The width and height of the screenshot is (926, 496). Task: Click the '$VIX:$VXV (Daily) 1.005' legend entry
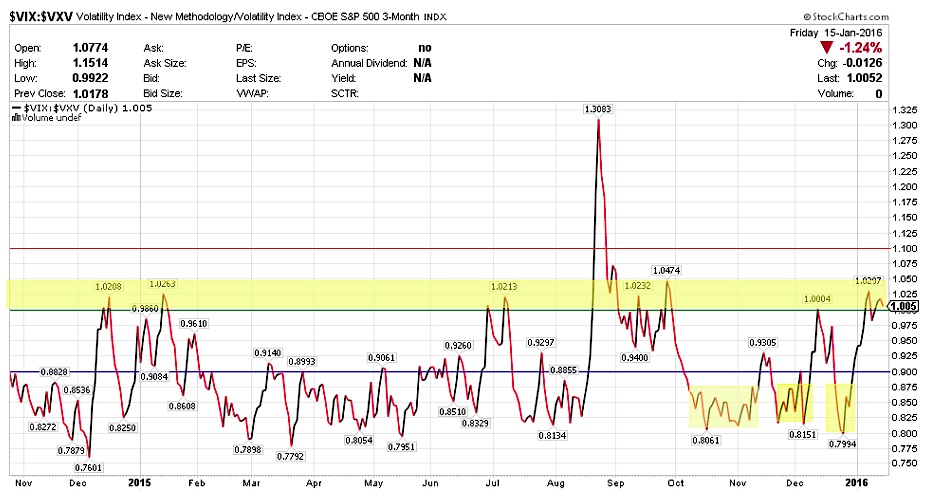coord(83,108)
